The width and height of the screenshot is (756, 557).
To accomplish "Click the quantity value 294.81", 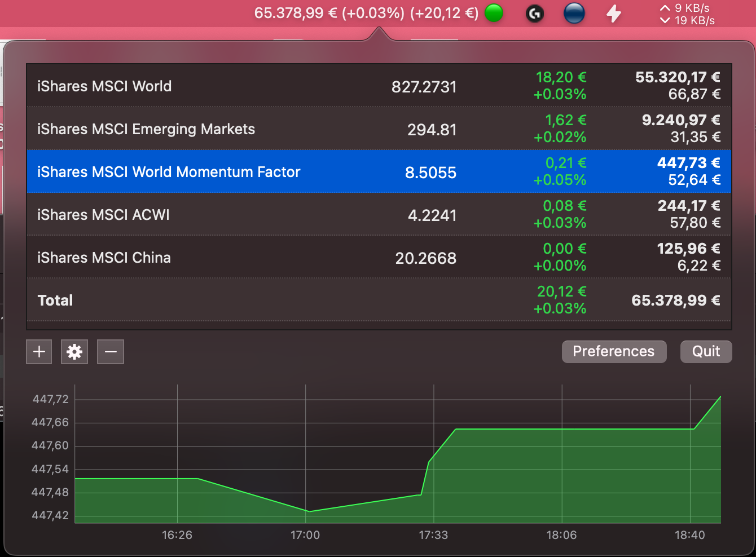I will coord(432,130).
